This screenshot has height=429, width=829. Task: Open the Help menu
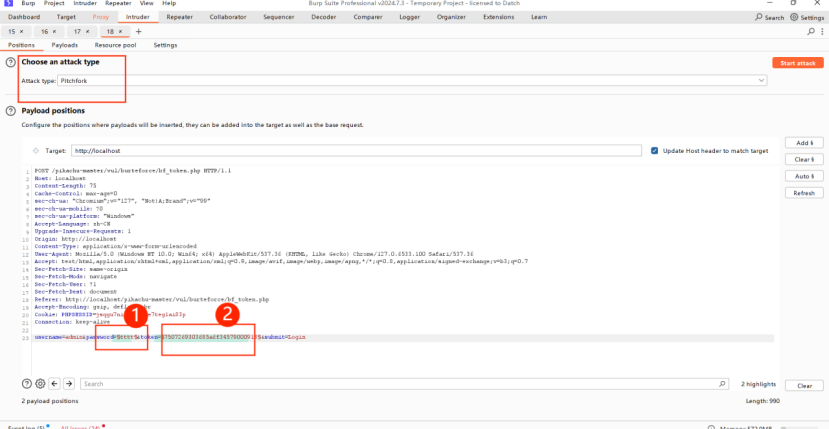169,3
